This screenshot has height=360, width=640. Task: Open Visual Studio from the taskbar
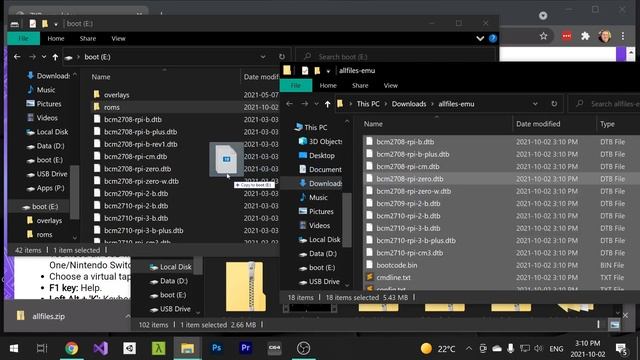tap(100, 348)
